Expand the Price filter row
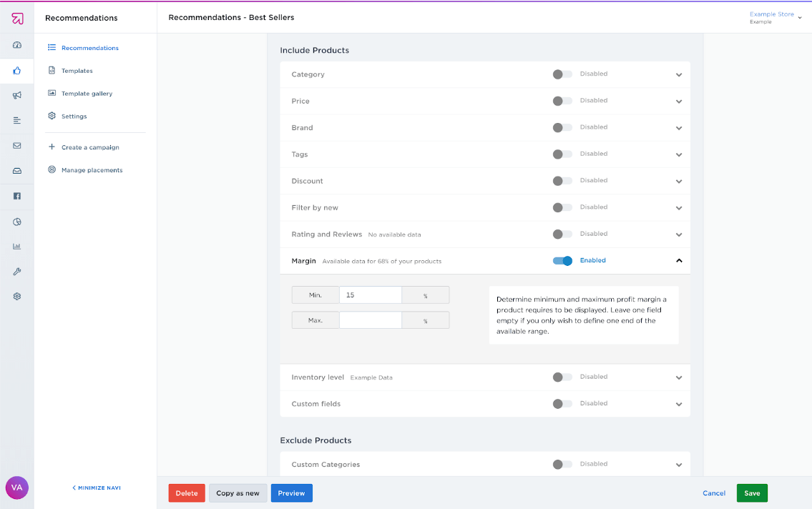 pyautogui.click(x=679, y=102)
